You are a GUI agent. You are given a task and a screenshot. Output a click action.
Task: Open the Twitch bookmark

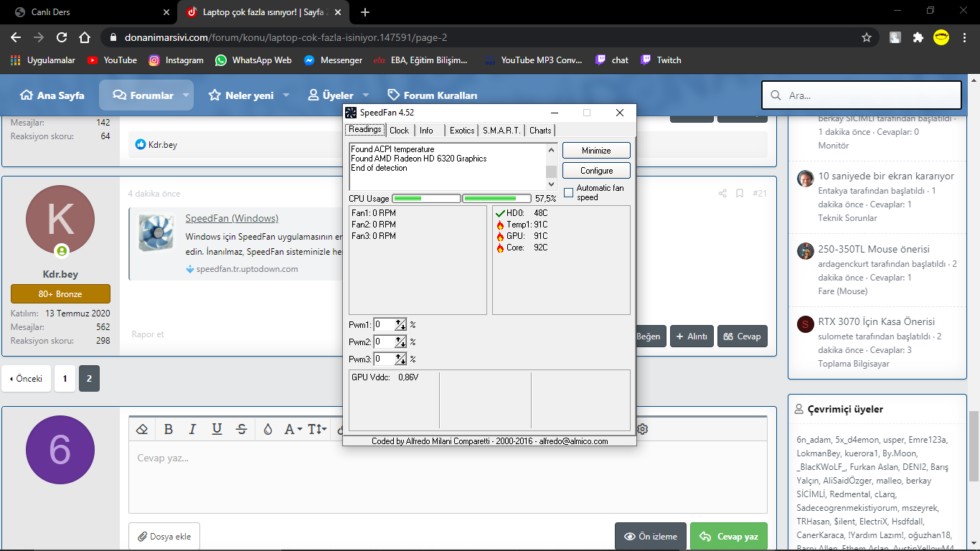click(661, 60)
